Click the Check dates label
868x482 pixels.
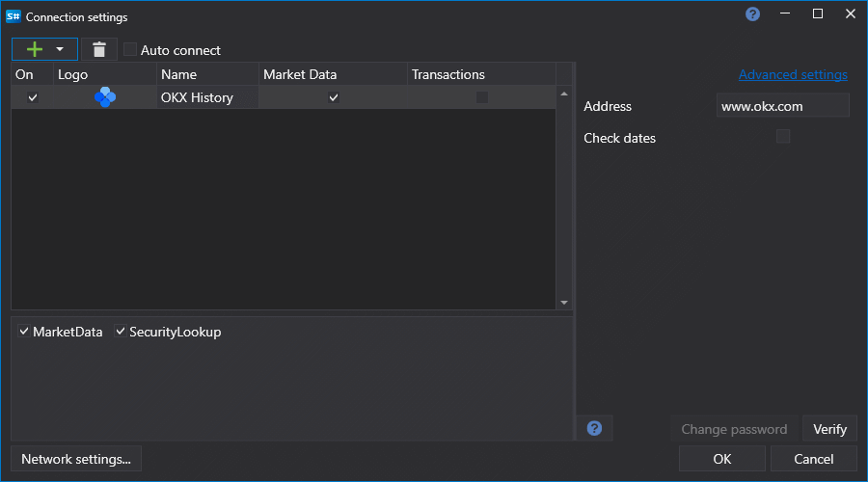[619, 138]
